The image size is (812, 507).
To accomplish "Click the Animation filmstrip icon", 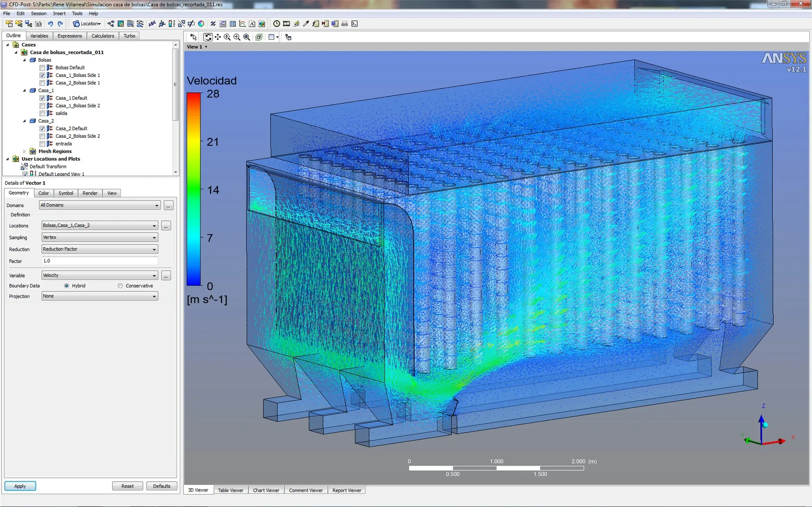I will click(x=287, y=24).
